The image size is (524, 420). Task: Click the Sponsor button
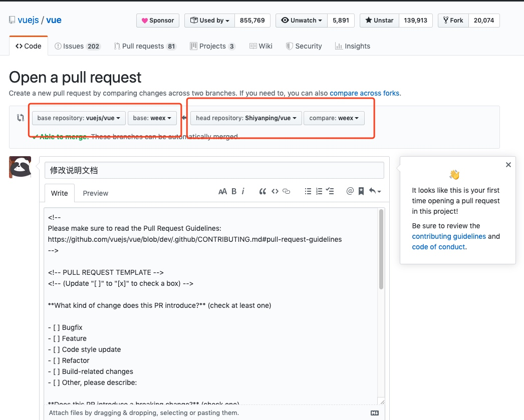tap(158, 21)
